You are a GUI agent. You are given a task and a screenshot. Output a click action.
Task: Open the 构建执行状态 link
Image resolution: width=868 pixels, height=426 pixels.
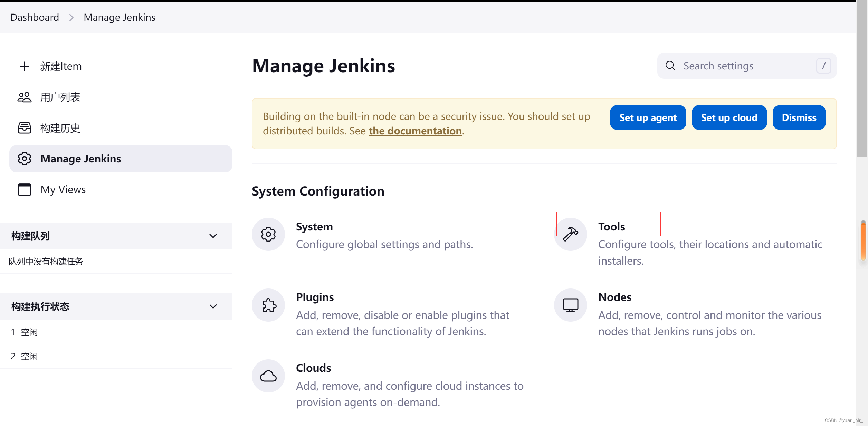click(40, 306)
